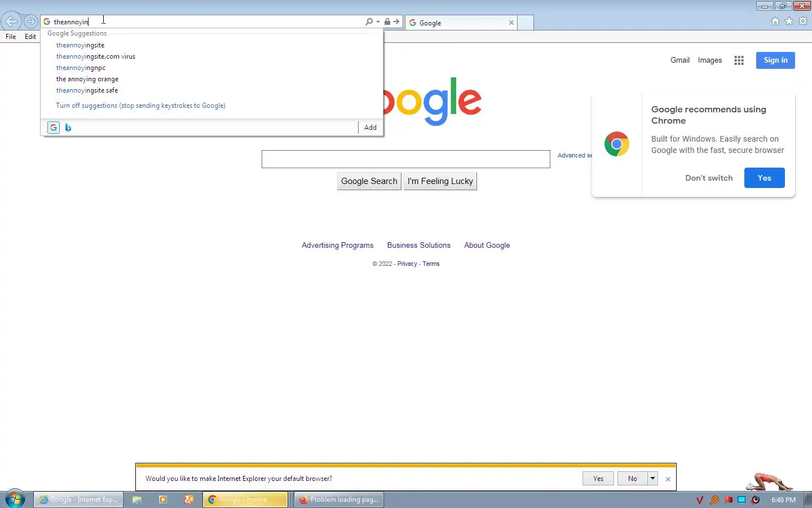Open the IE Home icon

pos(775,21)
